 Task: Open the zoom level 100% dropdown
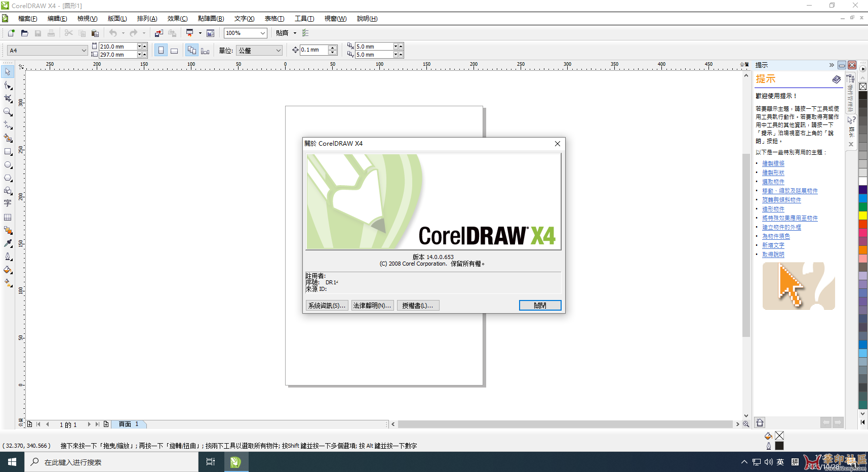(263, 33)
